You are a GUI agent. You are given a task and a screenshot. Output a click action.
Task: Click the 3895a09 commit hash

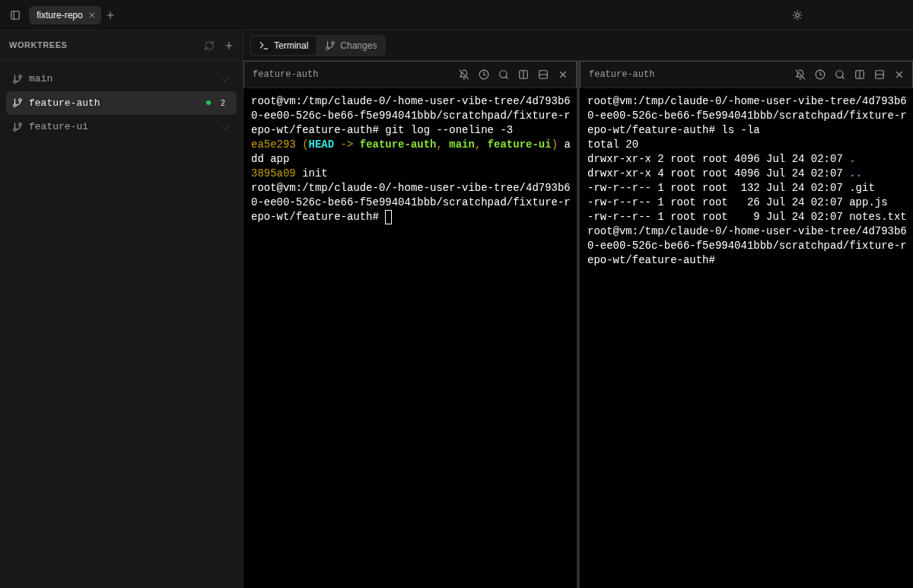coord(273,173)
